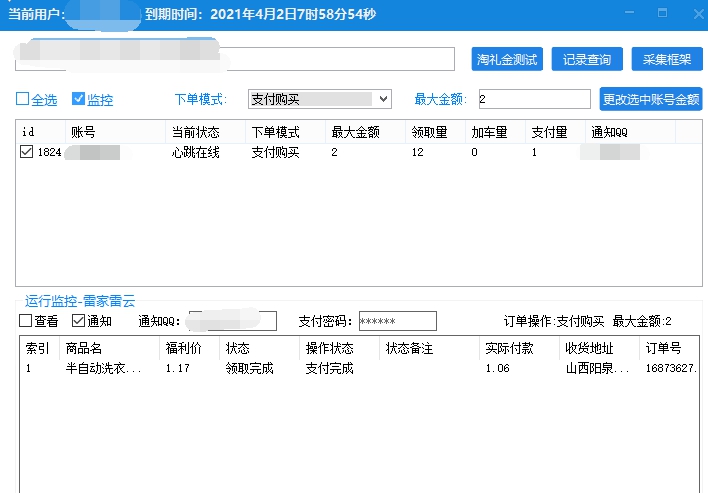Image resolution: width=708 pixels, height=493 pixels.
Task: Click the 淘礼金测试 button
Action: [507, 59]
